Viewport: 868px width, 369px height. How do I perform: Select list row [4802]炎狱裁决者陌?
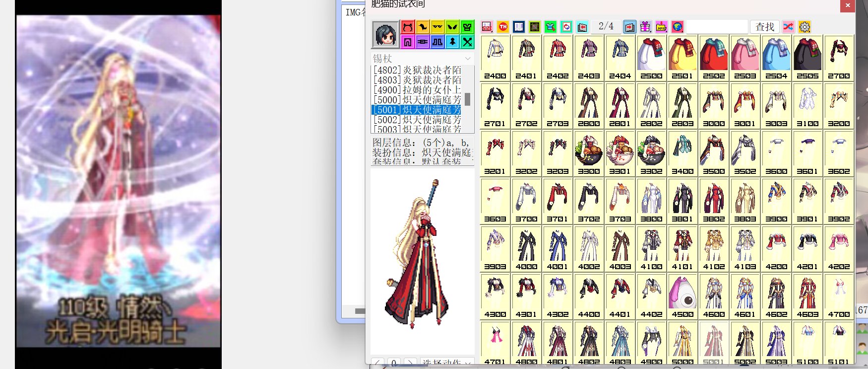click(x=417, y=70)
